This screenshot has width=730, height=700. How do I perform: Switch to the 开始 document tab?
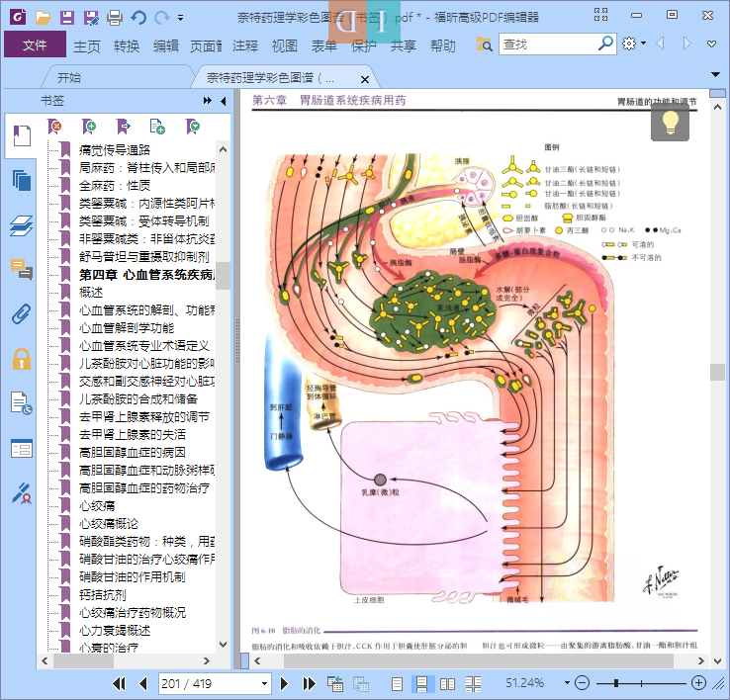69,77
